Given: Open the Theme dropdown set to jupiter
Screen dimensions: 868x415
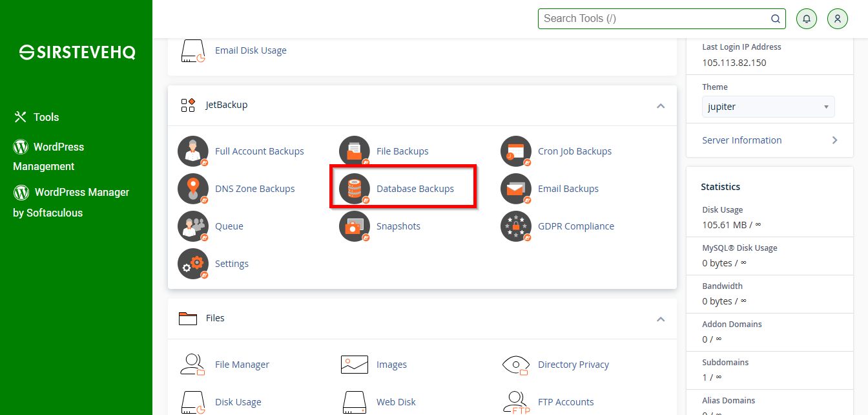Looking at the screenshot, I should 768,107.
